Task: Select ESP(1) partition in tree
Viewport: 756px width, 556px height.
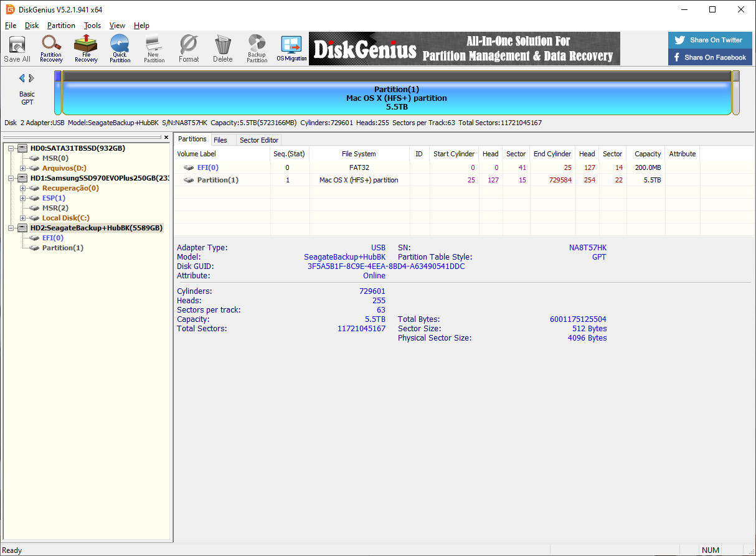Action: tap(54, 198)
